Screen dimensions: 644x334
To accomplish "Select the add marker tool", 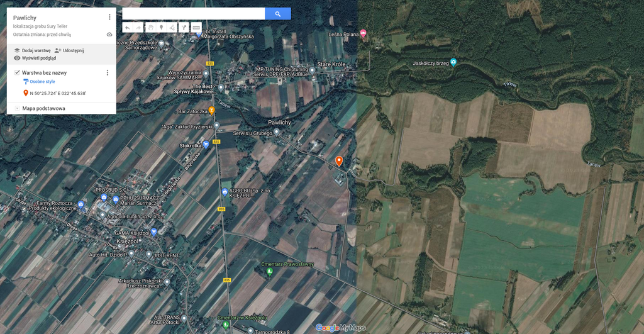I will click(x=161, y=28).
